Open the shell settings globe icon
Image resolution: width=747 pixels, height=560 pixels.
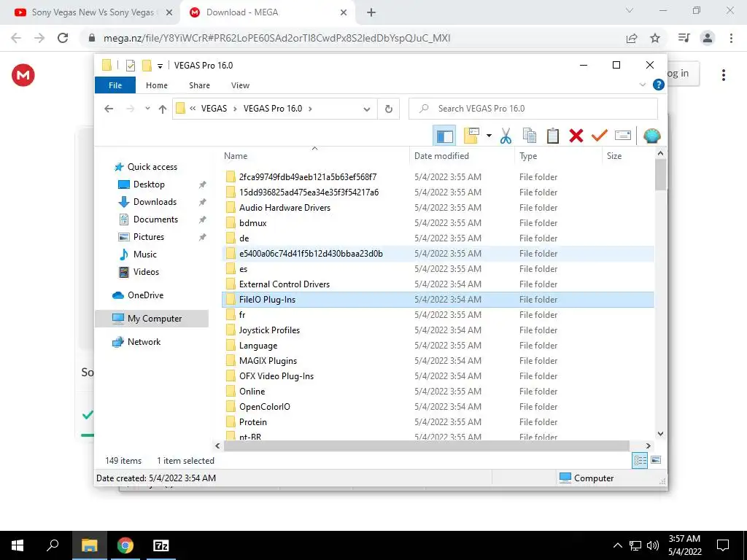(x=651, y=136)
